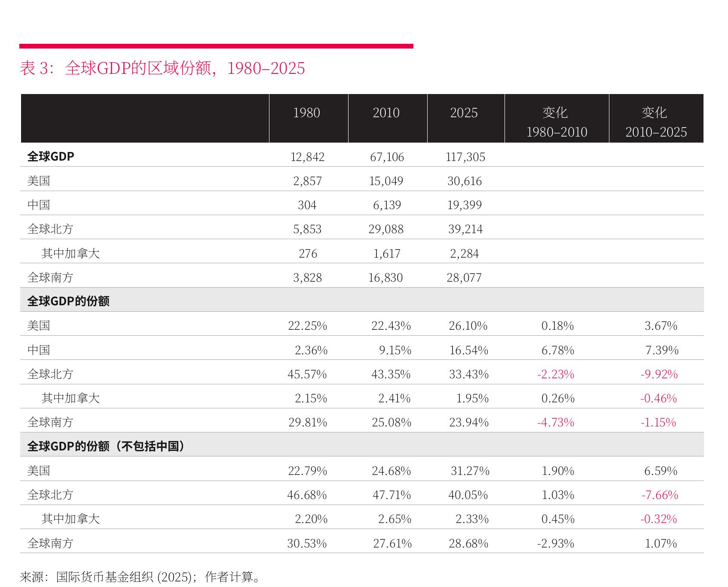The image size is (728, 587).
Task: Select China share 16.54%
Action: pos(469,350)
